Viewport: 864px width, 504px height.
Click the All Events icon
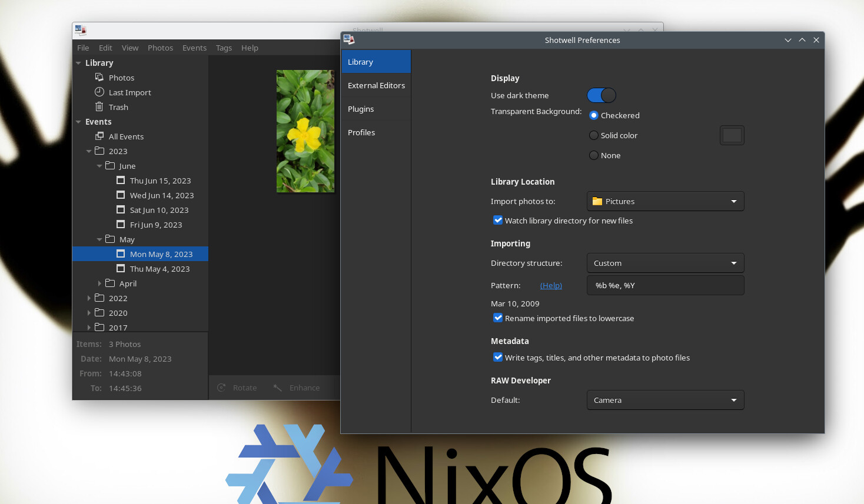[99, 136]
